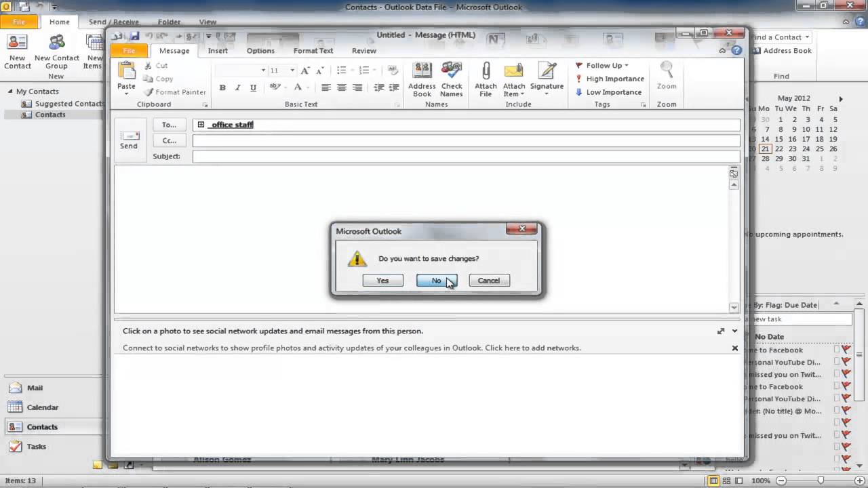Tick the checkbox for the '(No title) @ Mo...' task
The height and width of the screenshot is (488, 868).
(x=837, y=411)
